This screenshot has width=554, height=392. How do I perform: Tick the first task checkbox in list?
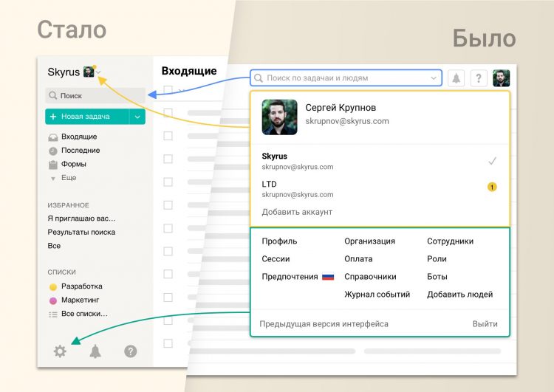(168, 113)
